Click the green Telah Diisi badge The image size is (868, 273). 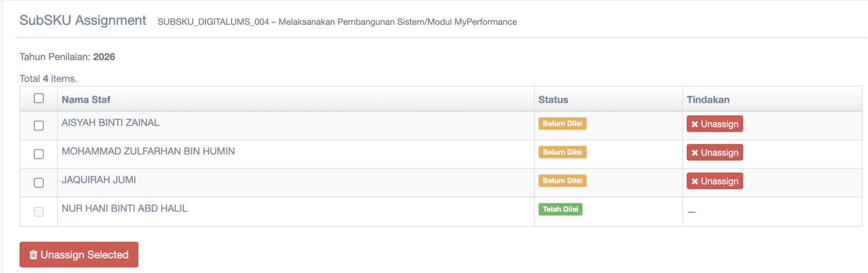[560, 209]
